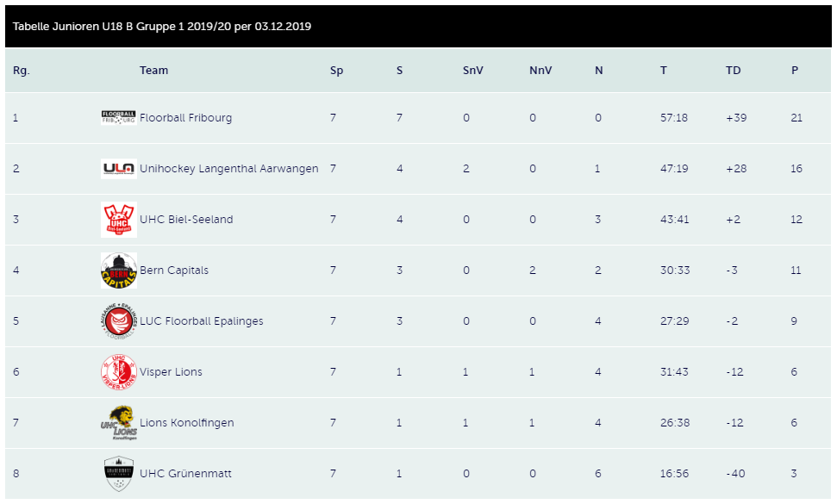Viewport: 837px width, 504px height.
Task: Click the LUC Floorball Epalinges owl logo
Action: coord(118,321)
